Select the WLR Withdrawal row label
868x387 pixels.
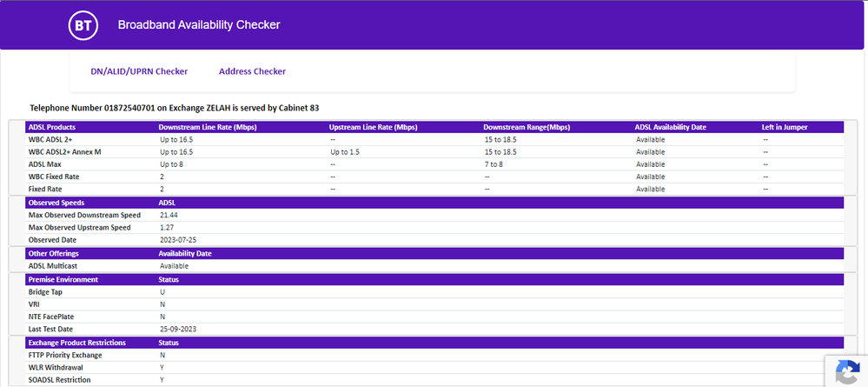tap(56, 367)
